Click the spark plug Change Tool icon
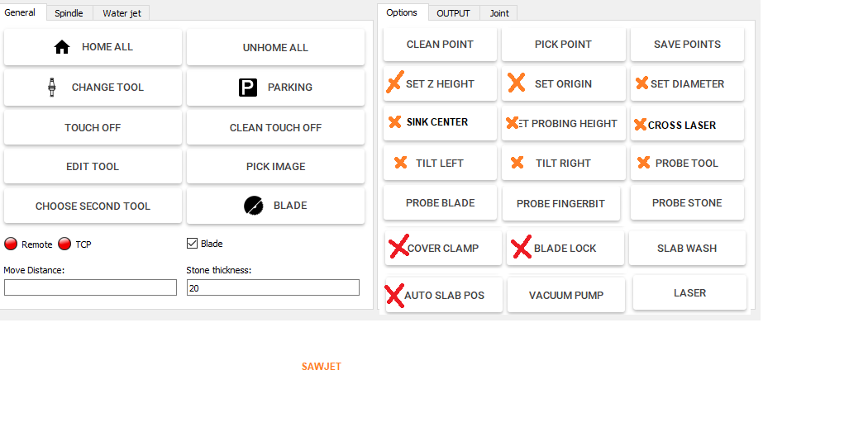Image resolution: width=868 pixels, height=446 pixels. 52,87
